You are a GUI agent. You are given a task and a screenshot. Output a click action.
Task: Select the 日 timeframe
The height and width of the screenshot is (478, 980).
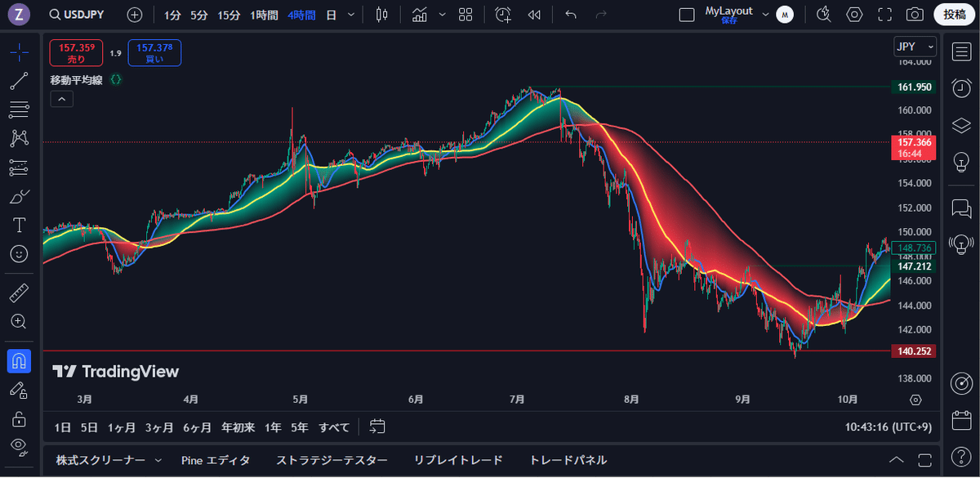pos(331,15)
